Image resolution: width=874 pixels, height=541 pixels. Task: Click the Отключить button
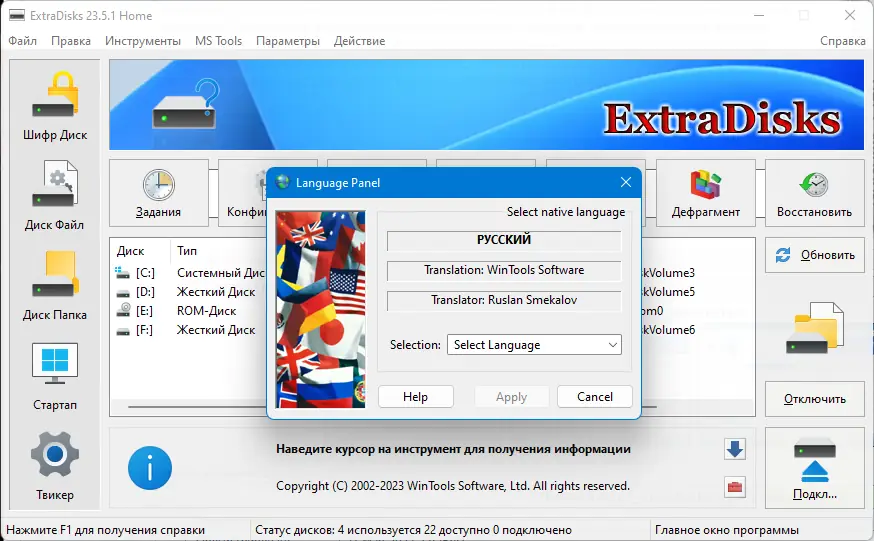(x=814, y=399)
